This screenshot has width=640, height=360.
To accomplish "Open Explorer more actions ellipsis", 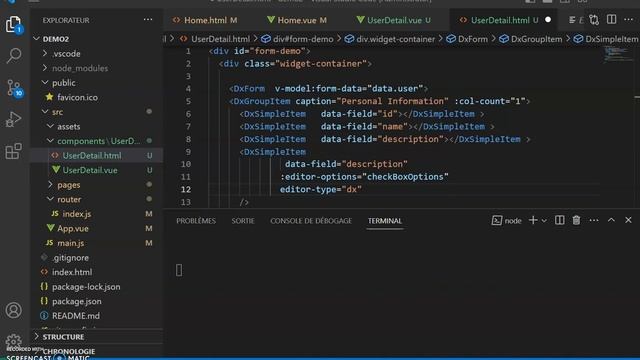I will point(148,20).
